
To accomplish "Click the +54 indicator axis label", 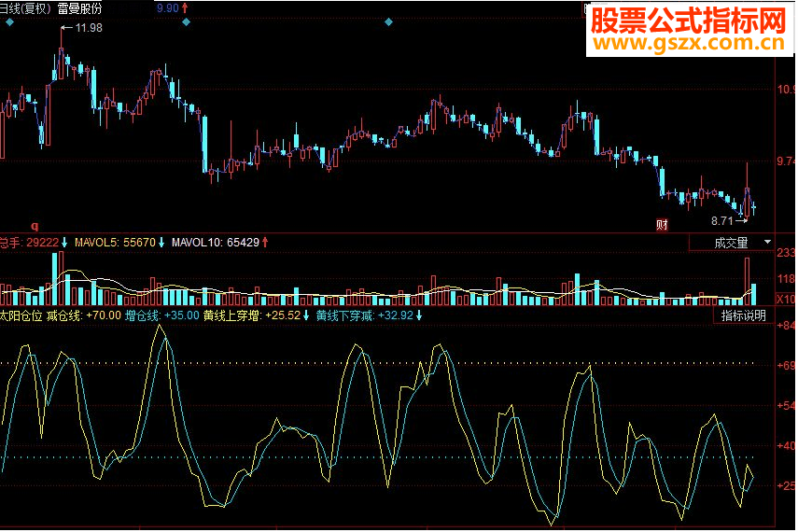I will coord(786,406).
